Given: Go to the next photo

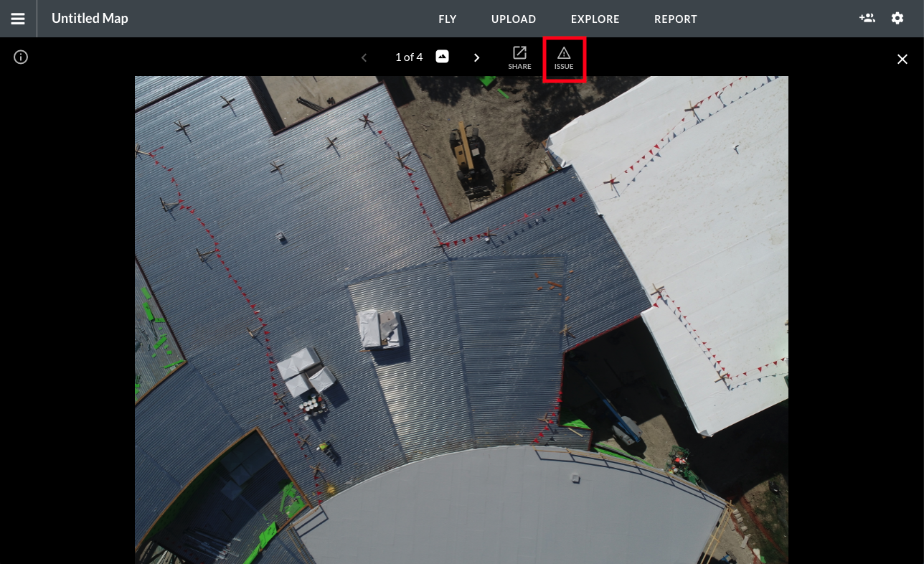Looking at the screenshot, I should pyautogui.click(x=476, y=57).
